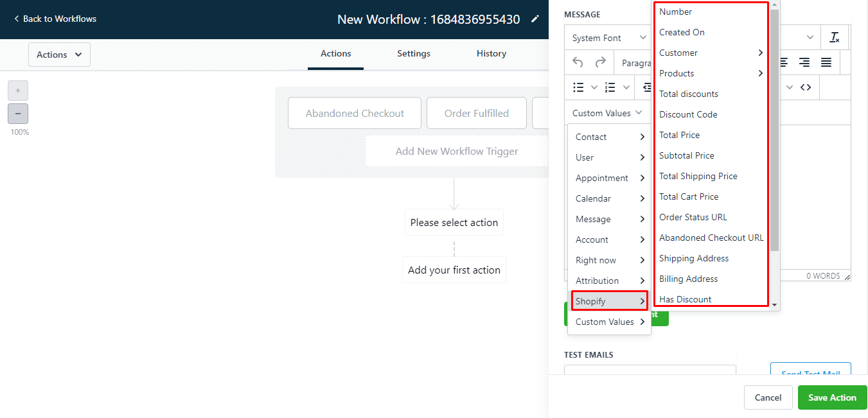This screenshot has width=868, height=418.
Task: Insert the Abandoned Checkout URL value
Action: [710, 238]
